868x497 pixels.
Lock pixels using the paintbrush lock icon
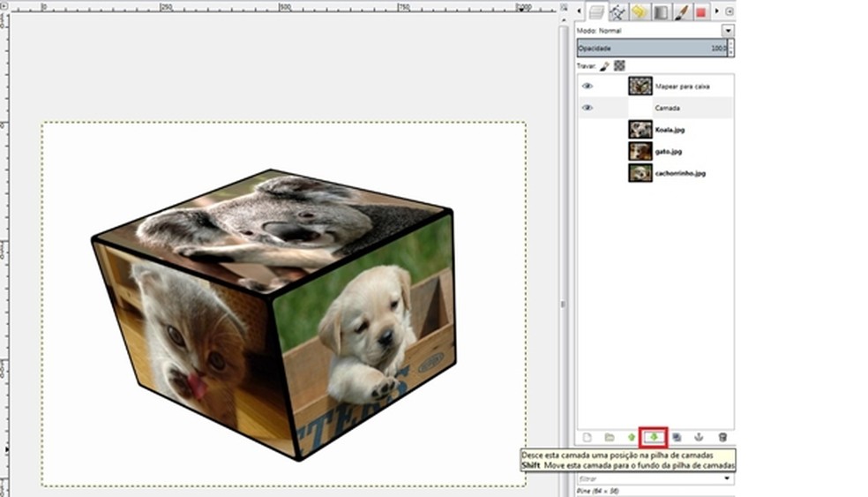tap(605, 65)
